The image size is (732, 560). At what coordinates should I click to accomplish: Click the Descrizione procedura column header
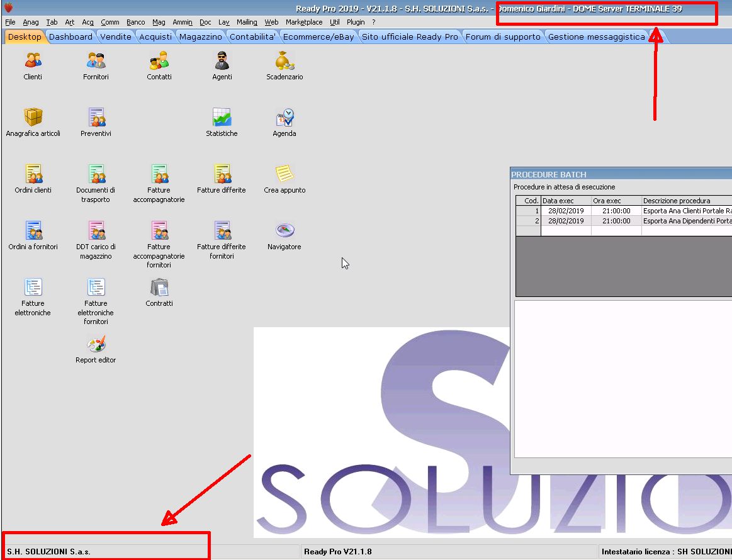click(687, 201)
